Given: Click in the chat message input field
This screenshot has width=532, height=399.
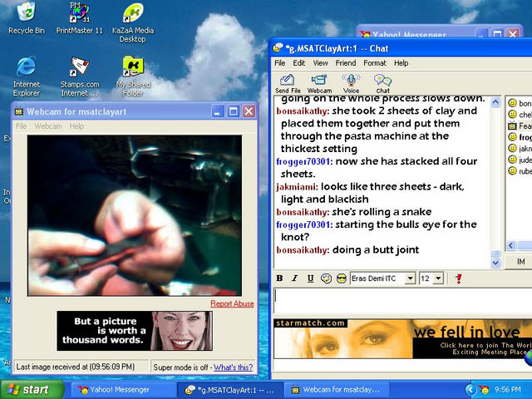Looking at the screenshot, I should pyautogui.click(x=402, y=300).
